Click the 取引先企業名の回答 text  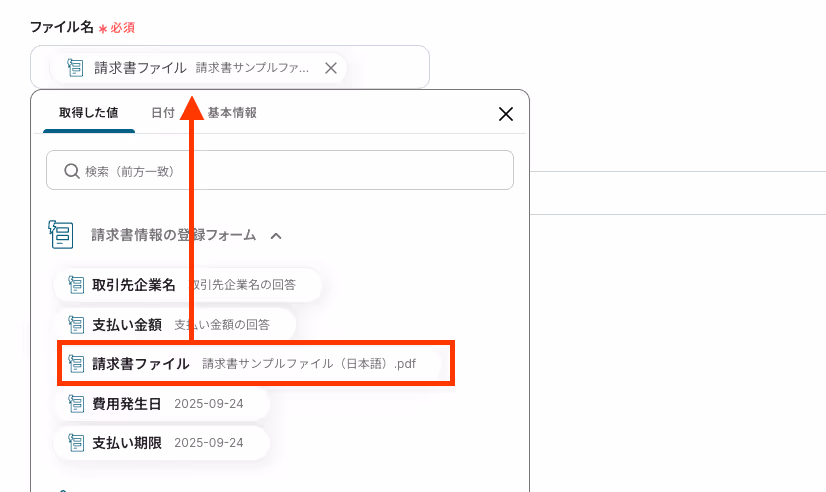[x=242, y=285]
